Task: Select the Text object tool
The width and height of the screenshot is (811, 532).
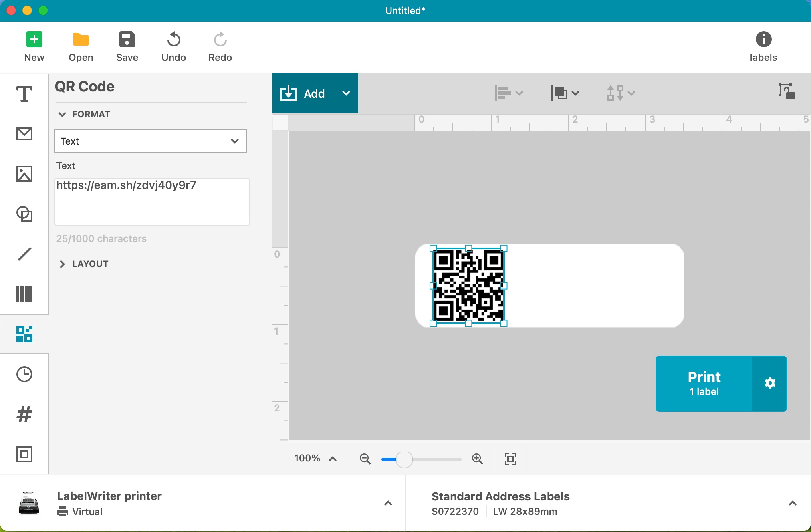Action: [x=24, y=94]
